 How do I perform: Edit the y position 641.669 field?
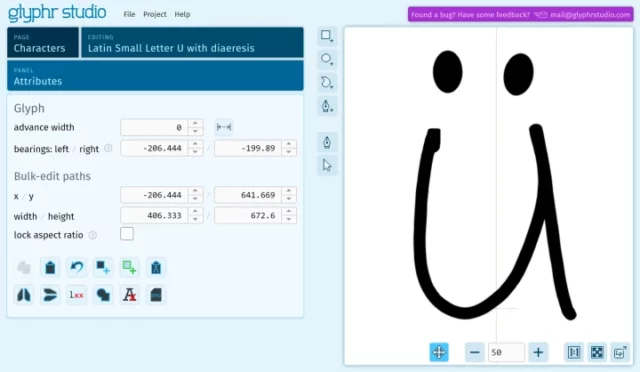248,195
